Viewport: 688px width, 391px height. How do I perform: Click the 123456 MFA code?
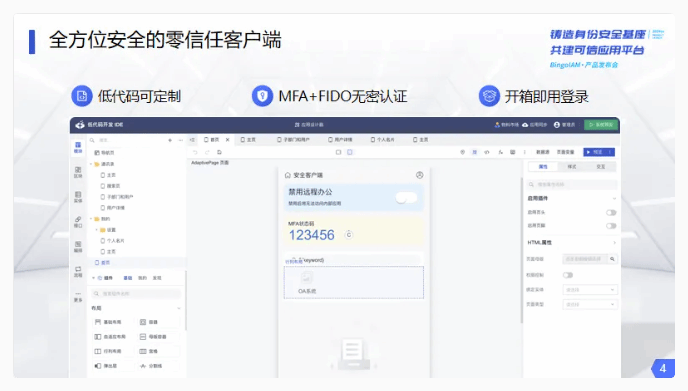pos(312,235)
